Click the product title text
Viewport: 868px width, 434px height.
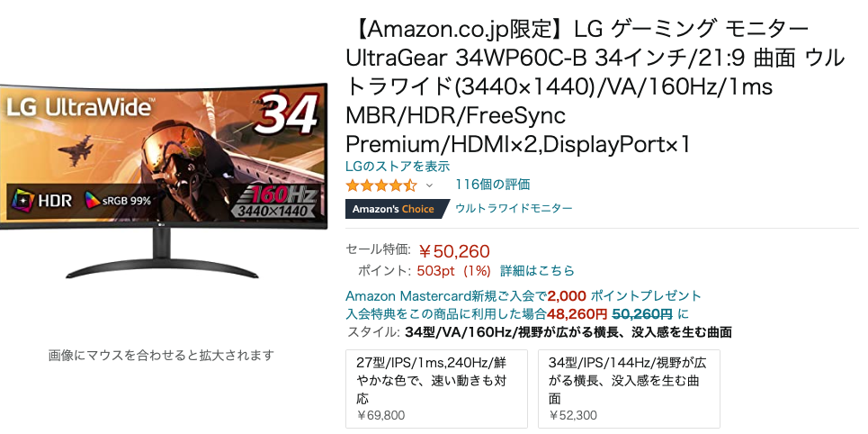coord(595,86)
